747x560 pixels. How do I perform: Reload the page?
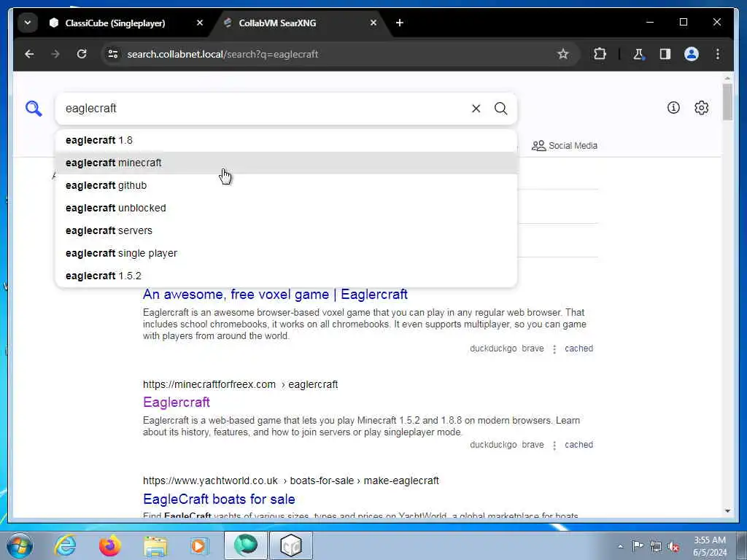pos(82,54)
